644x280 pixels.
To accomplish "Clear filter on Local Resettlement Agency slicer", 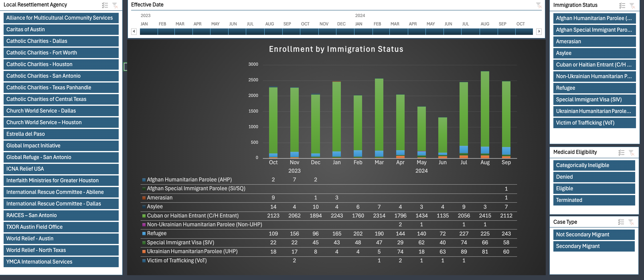I will pyautogui.click(x=115, y=5).
